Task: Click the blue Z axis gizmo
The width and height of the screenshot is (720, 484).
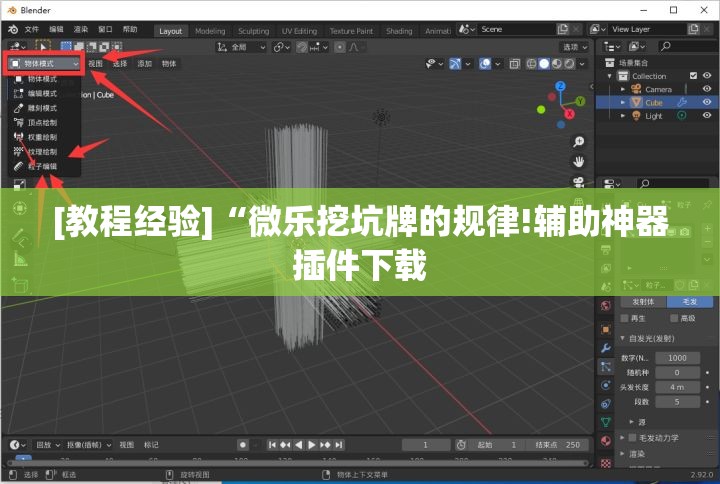Action: click(560, 86)
